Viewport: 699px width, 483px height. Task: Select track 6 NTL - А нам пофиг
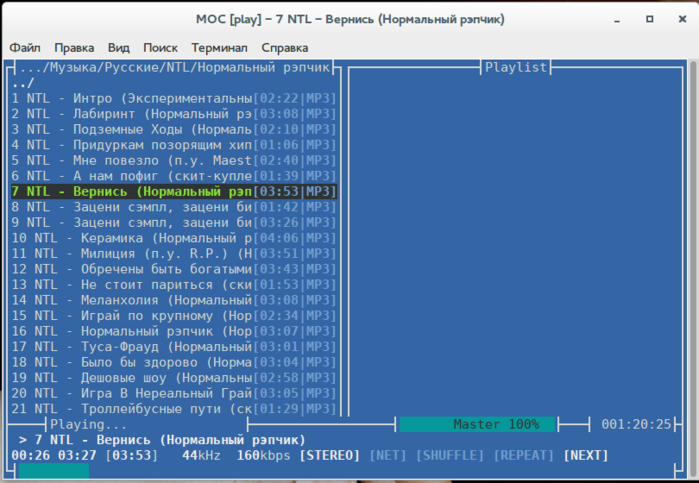(174, 176)
